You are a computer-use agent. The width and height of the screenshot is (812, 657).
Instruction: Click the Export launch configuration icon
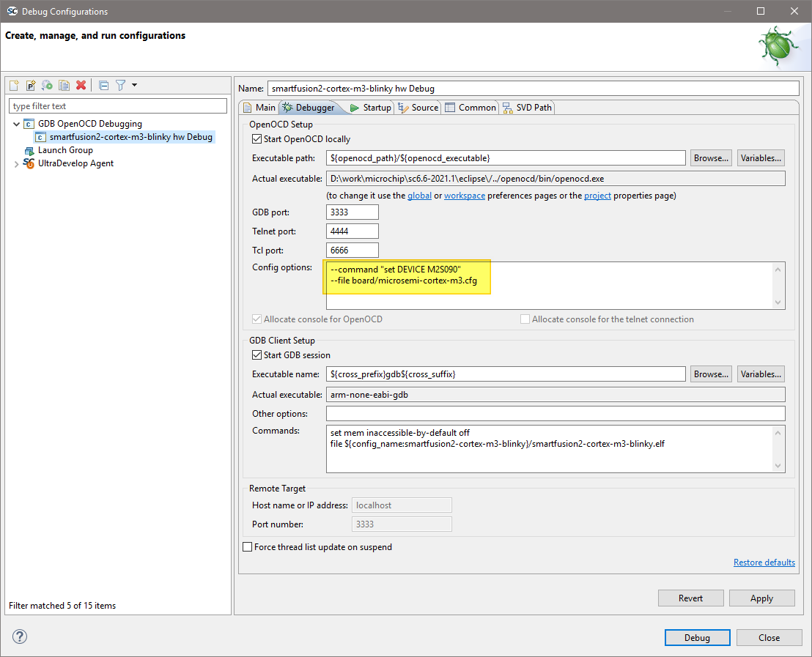[47, 85]
